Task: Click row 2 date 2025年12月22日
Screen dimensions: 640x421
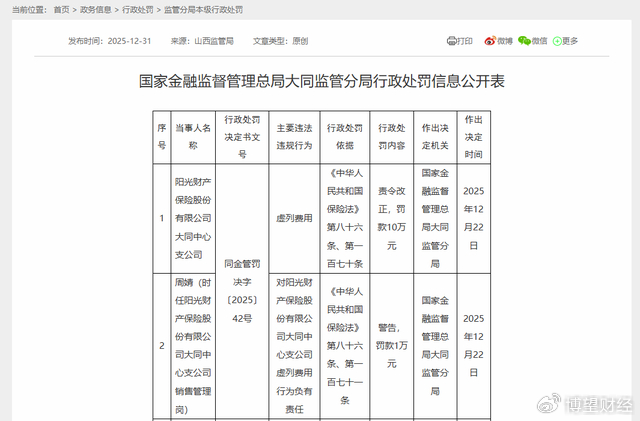Action: (473, 346)
